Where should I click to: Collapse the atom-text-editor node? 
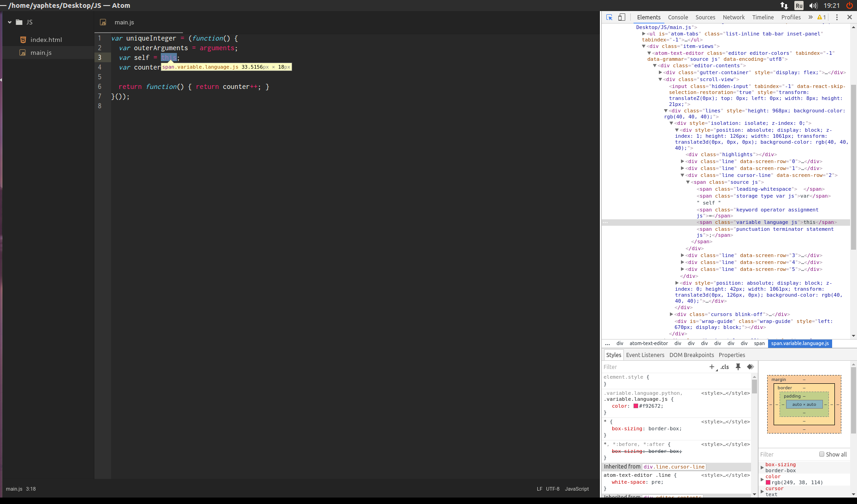click(x=649, y=53)
